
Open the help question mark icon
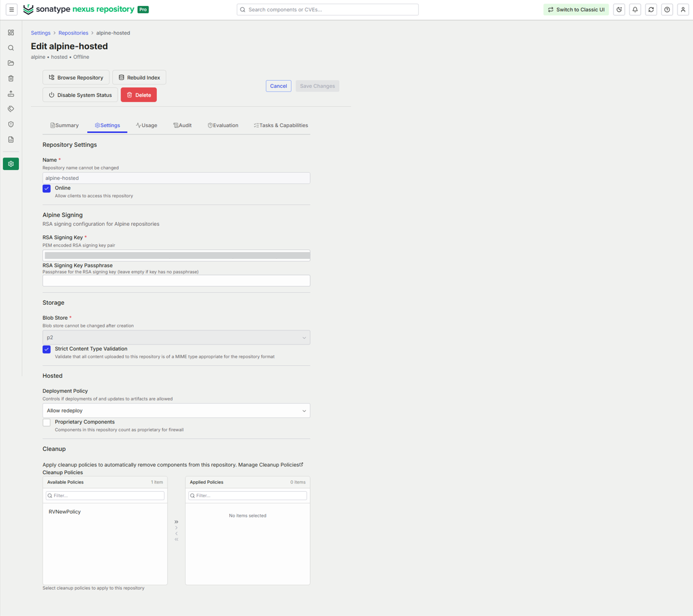pyautogui.click(x=667, y=10)
